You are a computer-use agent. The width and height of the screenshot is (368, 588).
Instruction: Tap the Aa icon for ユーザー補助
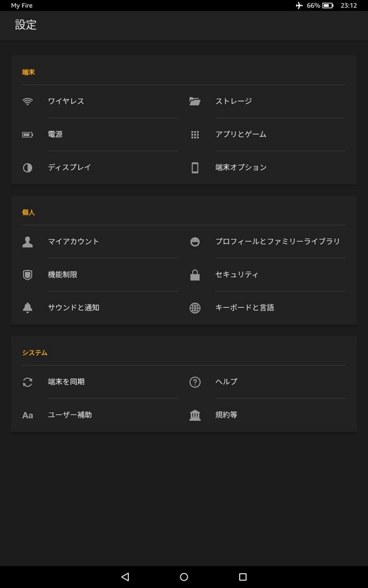(x=27, y=415)
